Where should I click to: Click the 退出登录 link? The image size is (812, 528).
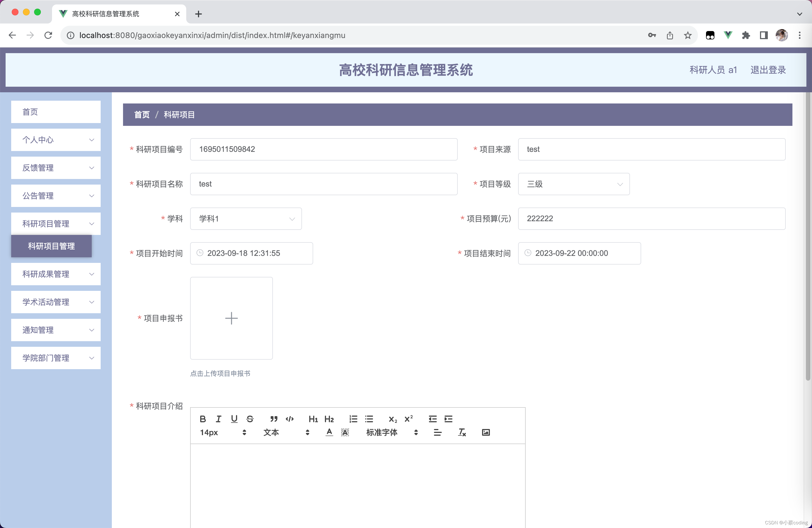point(768,70)
